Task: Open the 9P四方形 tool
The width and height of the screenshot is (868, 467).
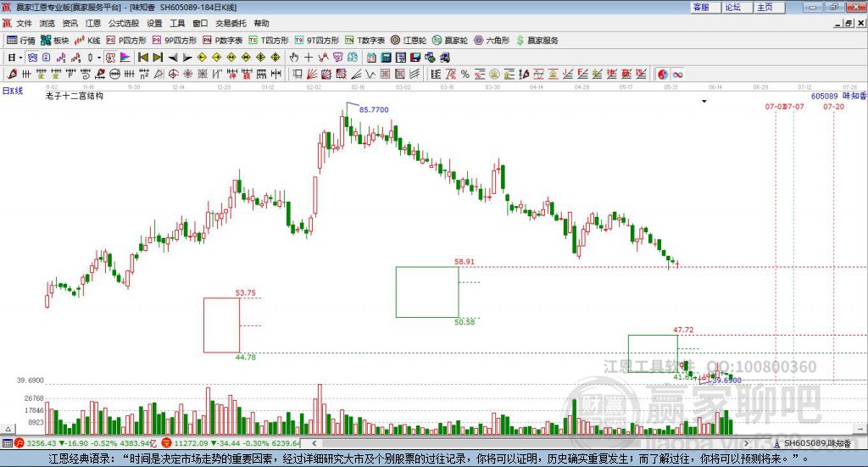Action: coord(175,41)
